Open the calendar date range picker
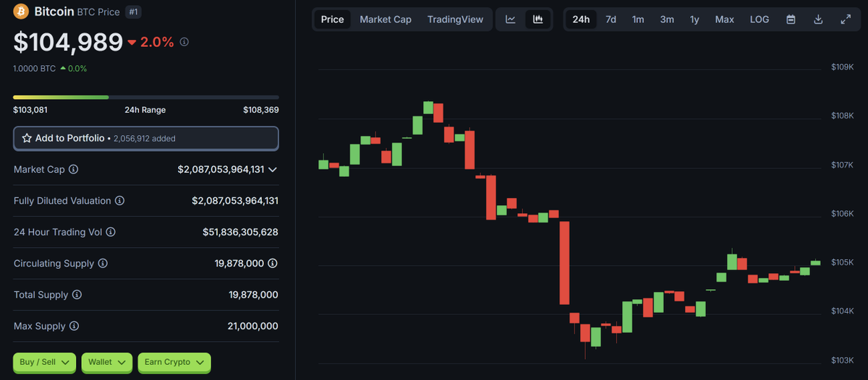The image size is (868, 380). pos(791,20)
